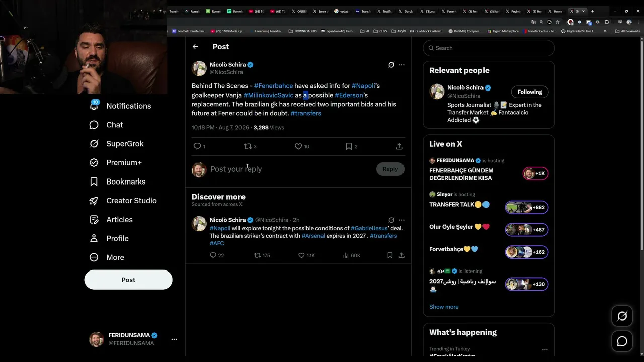Open the #MilinkovicSavic hashtag link
This screenshot has width=644, height=362.
(x=268, y=95)
